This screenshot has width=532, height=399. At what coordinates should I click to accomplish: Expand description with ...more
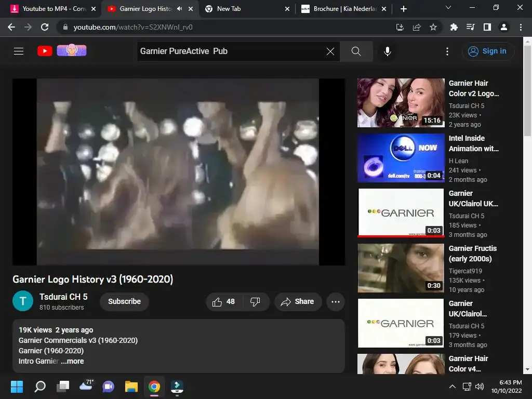point(72,361)
